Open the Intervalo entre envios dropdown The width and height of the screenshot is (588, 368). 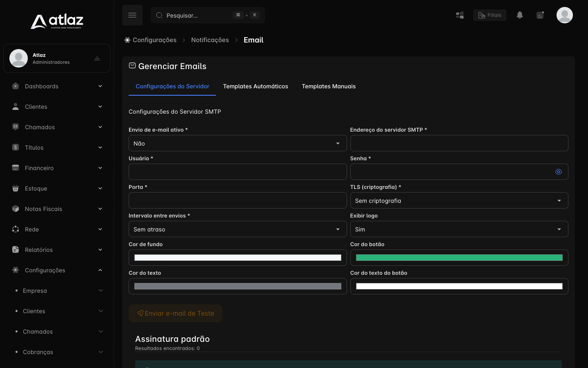(x=238, y=229)
